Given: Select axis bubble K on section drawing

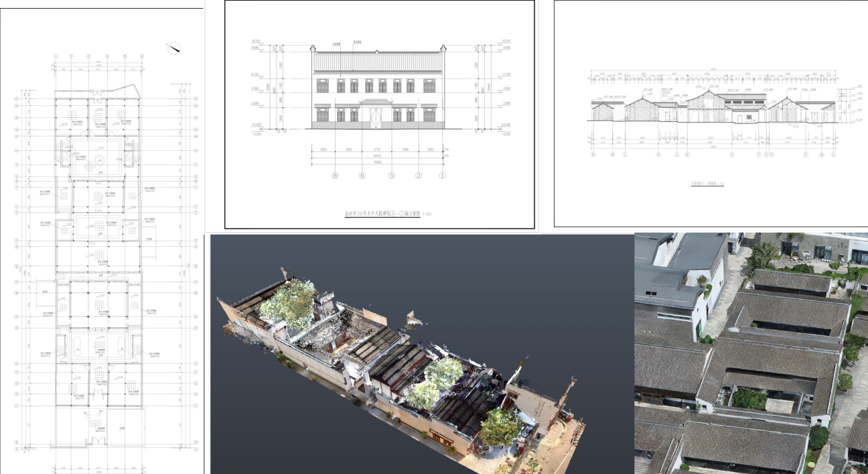Looking at the screenshot, I should pyautogui.click(x=658, y=154).
